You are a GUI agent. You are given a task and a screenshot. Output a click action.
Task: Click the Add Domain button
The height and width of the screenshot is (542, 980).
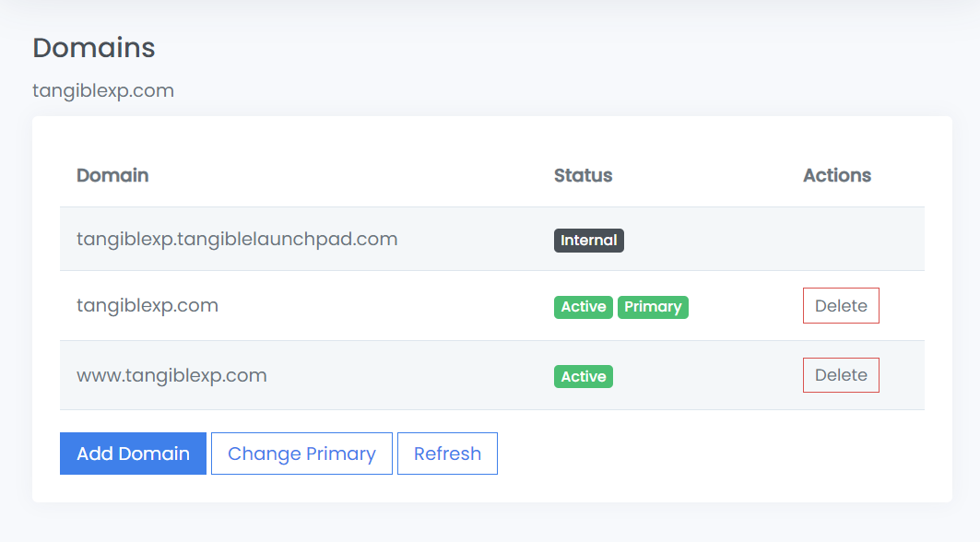133,454
